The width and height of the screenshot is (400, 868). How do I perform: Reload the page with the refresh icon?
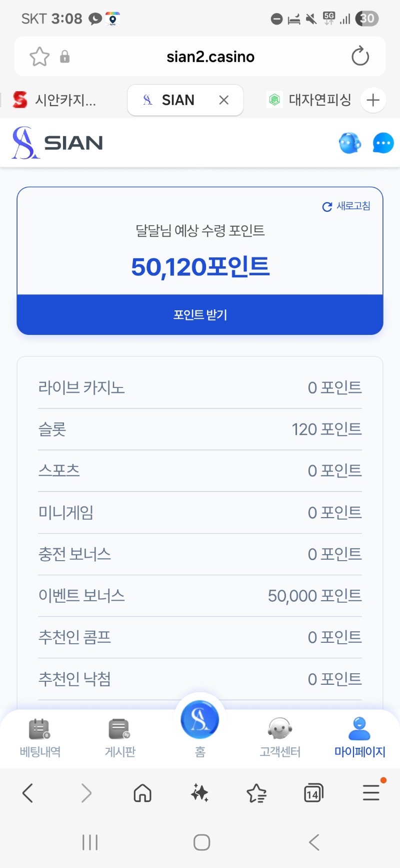coord(360,57)
